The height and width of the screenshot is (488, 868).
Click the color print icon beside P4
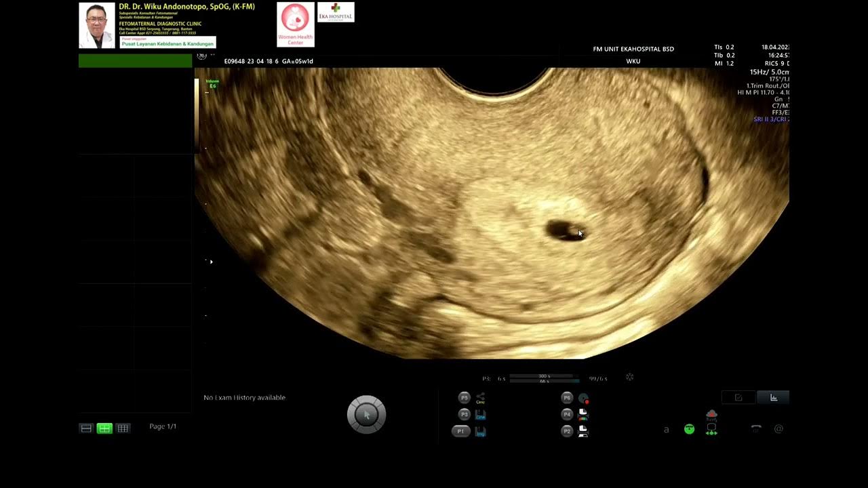583,414
